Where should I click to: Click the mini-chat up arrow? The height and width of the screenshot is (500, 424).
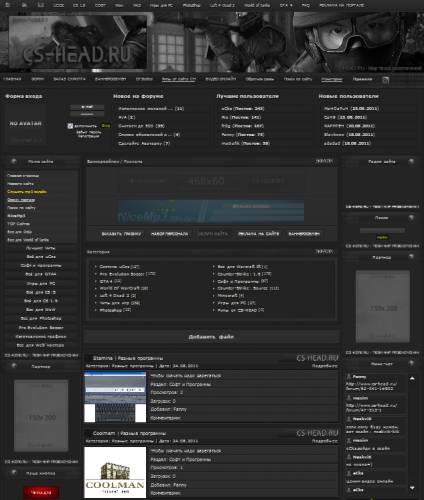tap(412, 379)
